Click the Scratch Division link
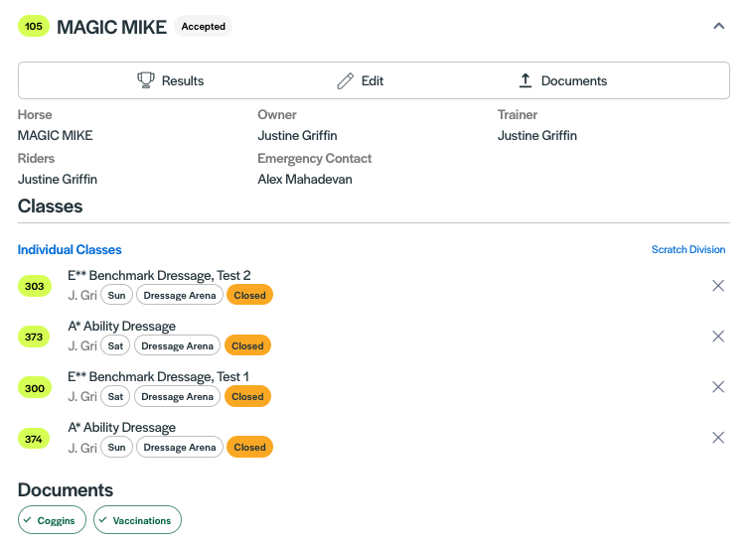The width and height of the screenshot is (756, 544). (688, 249)
